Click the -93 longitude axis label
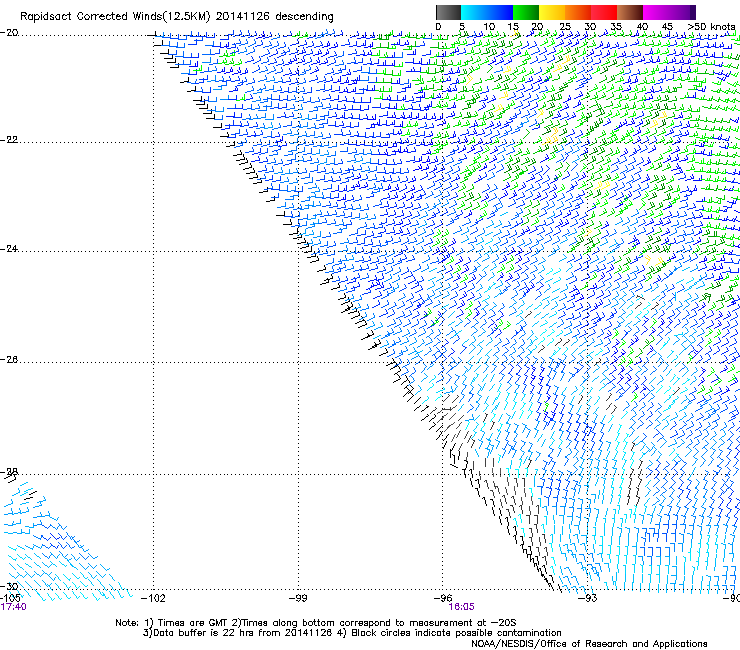 tap(588, 599)
